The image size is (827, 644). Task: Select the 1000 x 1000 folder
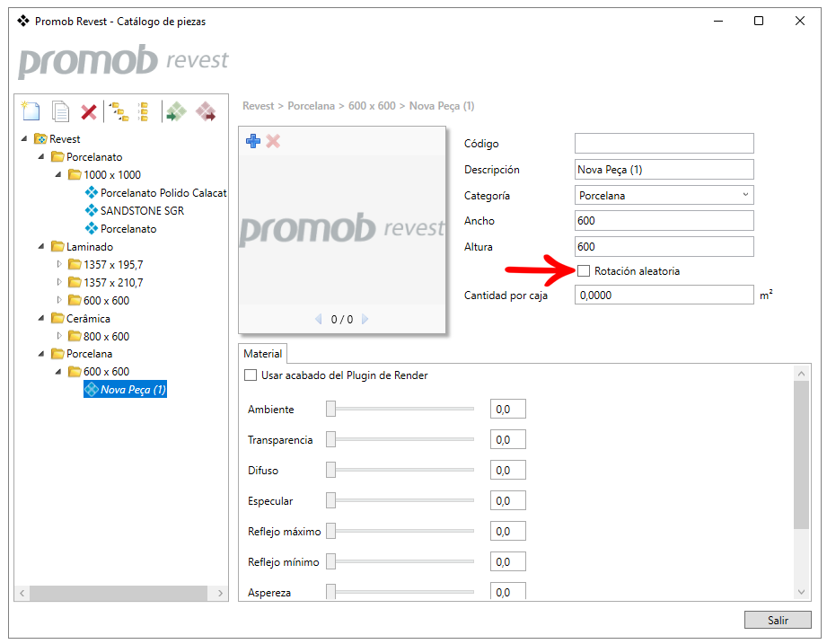[x=104, y=174]
